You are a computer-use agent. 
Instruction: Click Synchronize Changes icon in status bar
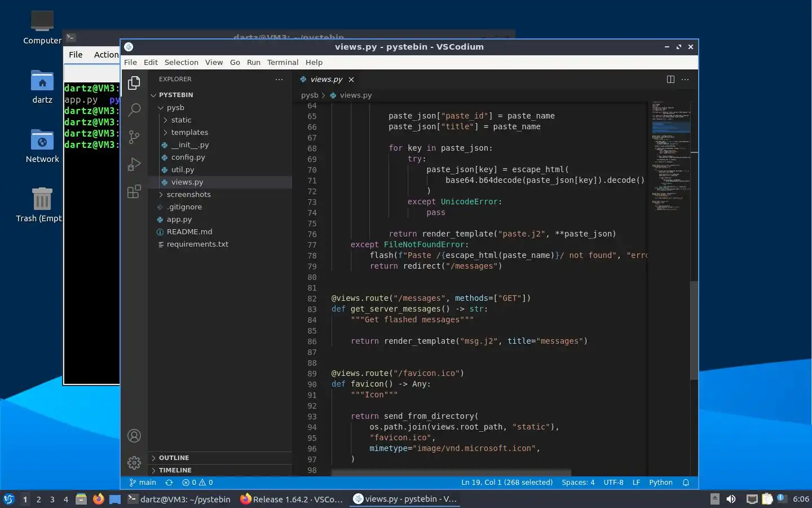pyautogui.click(x=169, y=483)
